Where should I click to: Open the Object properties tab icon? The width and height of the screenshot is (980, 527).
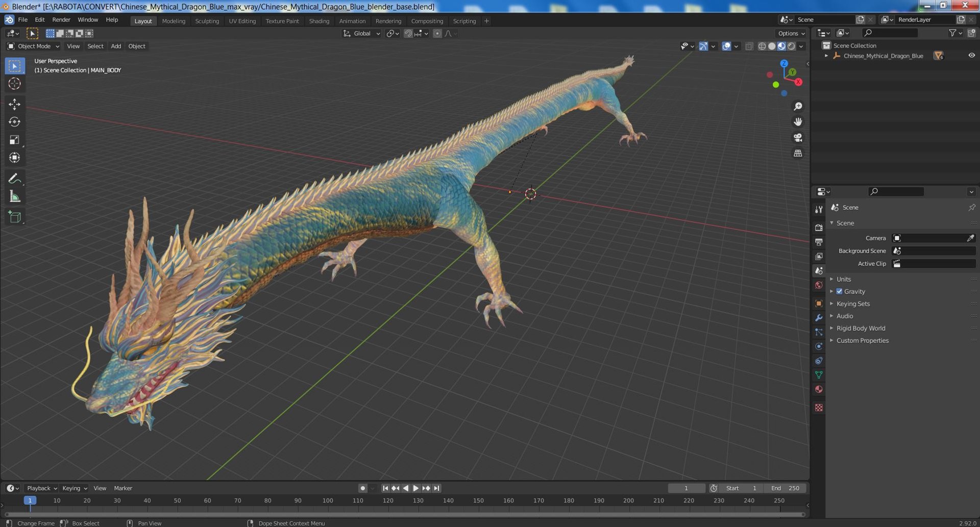819,304
